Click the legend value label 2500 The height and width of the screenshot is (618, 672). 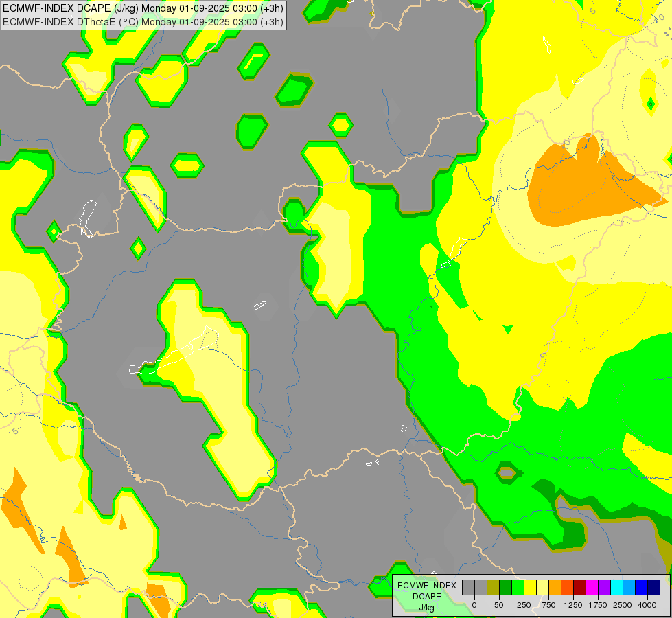click(623, 605)
